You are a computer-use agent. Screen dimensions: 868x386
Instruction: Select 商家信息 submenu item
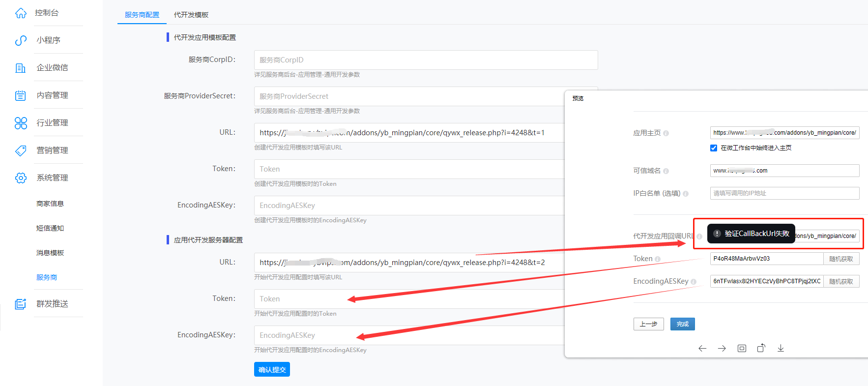click(x=50, y=204)
